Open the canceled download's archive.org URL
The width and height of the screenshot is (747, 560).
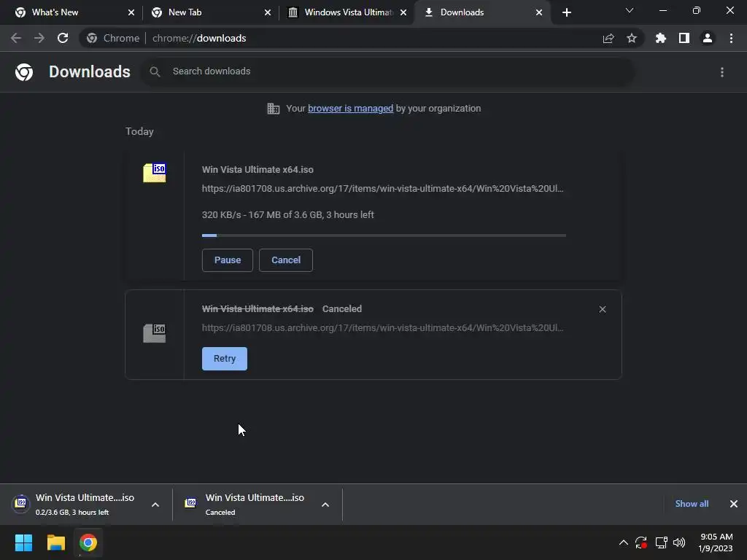[382, 328]
